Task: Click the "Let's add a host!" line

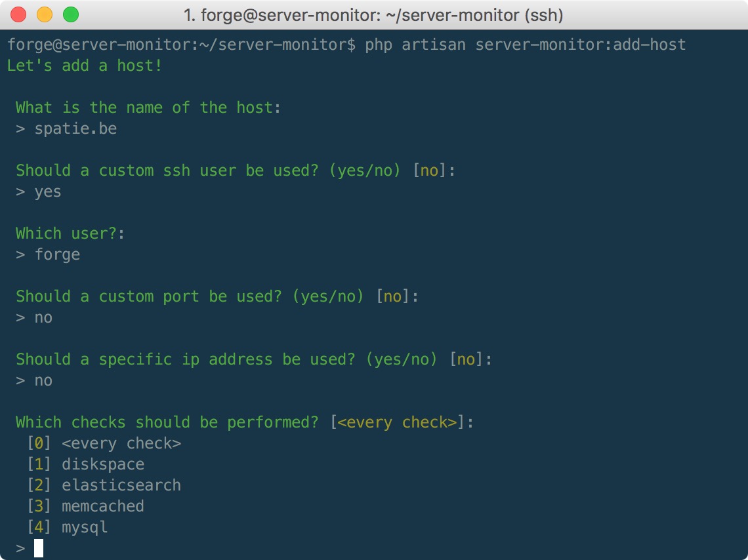Action: [85, 66]
